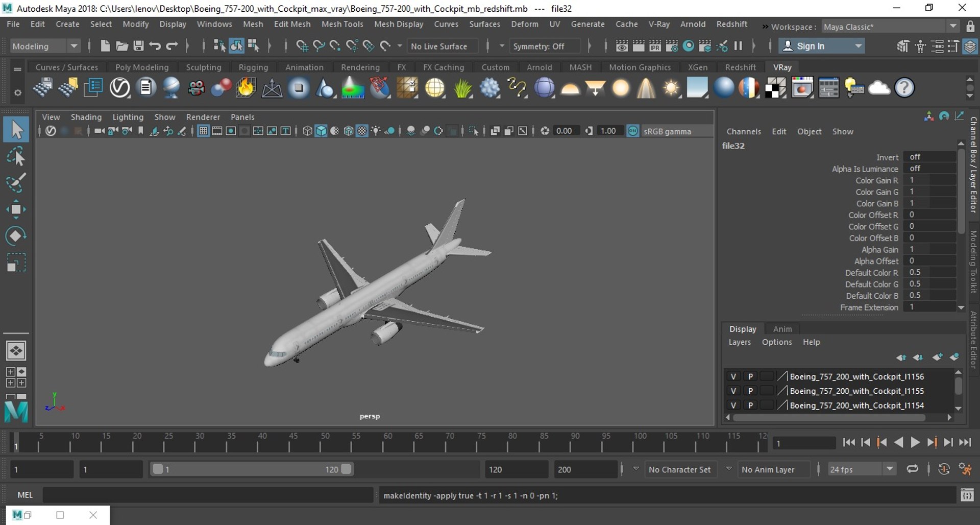Open the No Anim Layer dropdown arrow
This screenshot has width=980, height=525.
coord(729,468)
